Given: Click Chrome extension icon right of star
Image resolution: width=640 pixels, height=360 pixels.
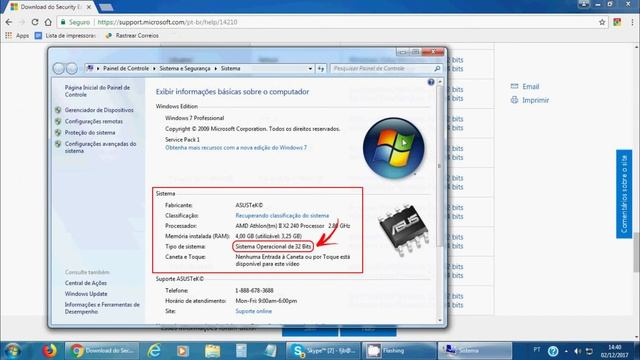Looking at the screenshot, I should pyautogui.click(x=617, y=22).
